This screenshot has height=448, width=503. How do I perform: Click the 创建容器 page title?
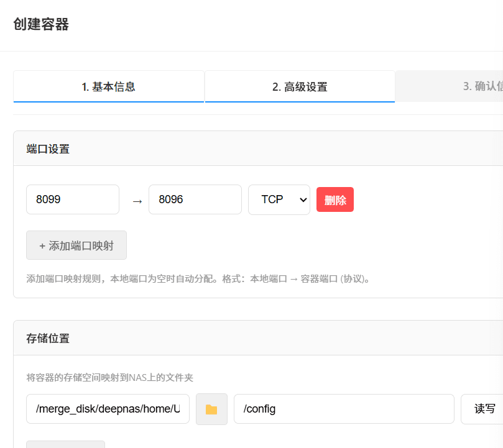coord(41,25)
